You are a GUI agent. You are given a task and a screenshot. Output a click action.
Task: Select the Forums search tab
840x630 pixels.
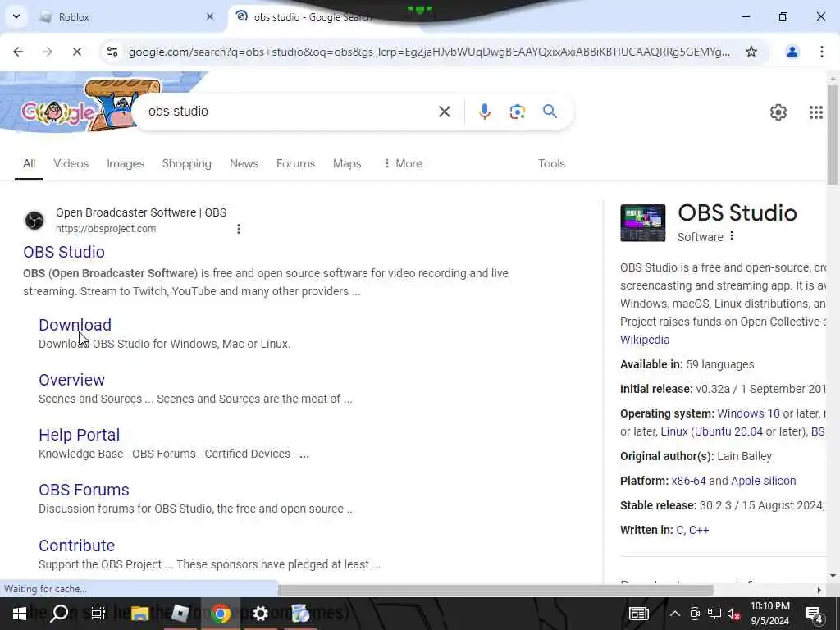(295, 163)
